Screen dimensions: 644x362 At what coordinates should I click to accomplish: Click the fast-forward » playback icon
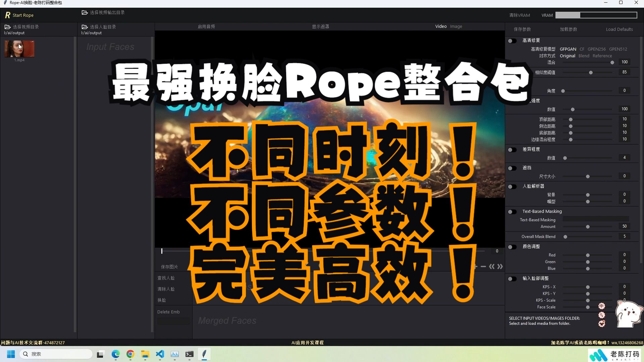click(x=500, y=266)
